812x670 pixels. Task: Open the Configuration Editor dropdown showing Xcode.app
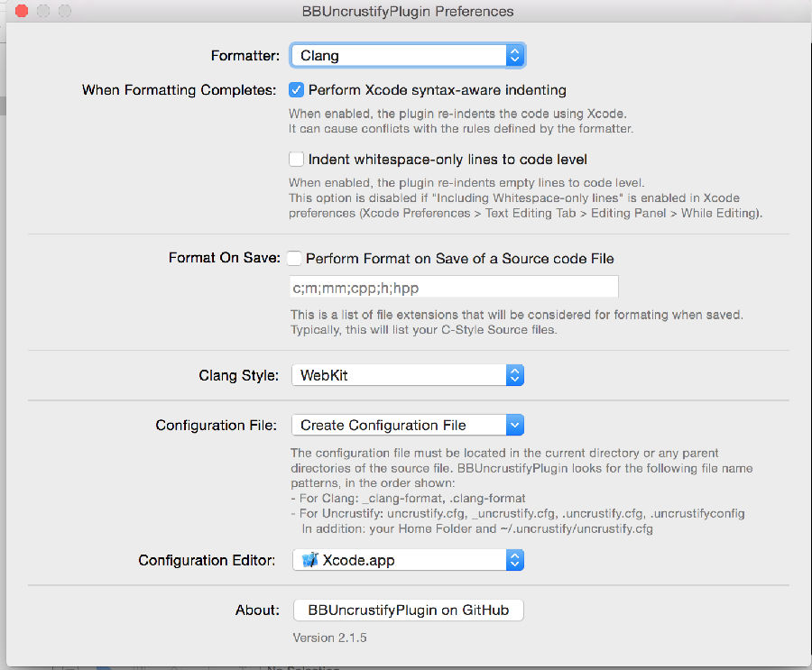click(x=408, y=560)
